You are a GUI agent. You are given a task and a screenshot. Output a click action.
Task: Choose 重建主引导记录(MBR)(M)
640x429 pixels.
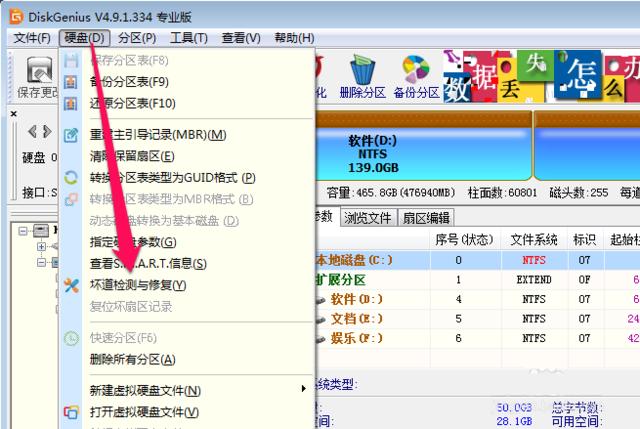pos(158,135)
